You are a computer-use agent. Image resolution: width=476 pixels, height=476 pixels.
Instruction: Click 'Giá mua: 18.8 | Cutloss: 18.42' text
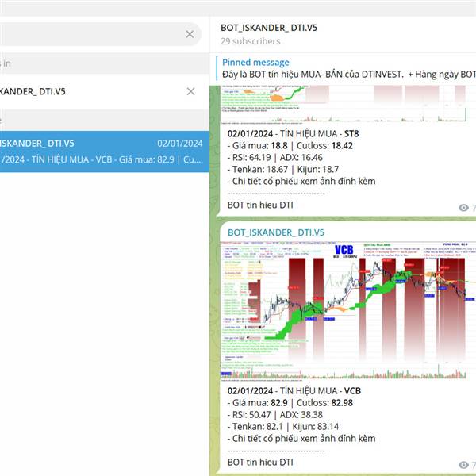(x=290, y=146)
